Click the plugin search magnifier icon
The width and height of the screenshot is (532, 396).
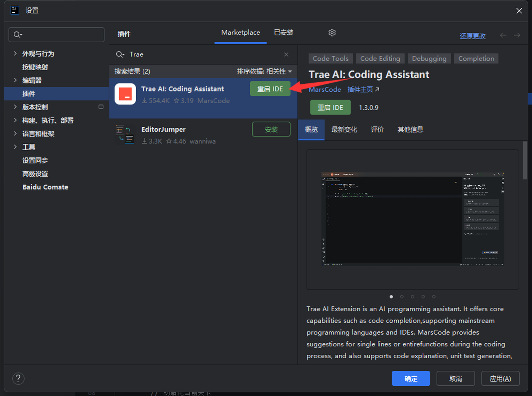click(x=120, y=54)
